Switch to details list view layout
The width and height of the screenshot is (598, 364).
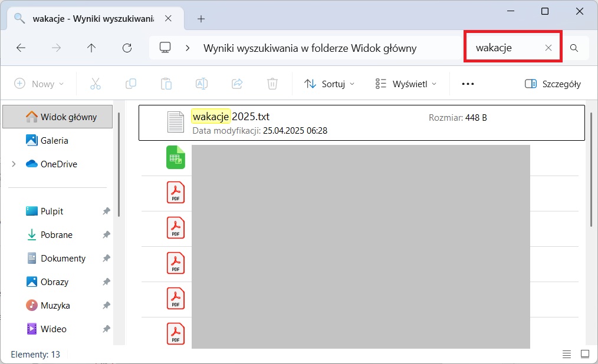567,354
